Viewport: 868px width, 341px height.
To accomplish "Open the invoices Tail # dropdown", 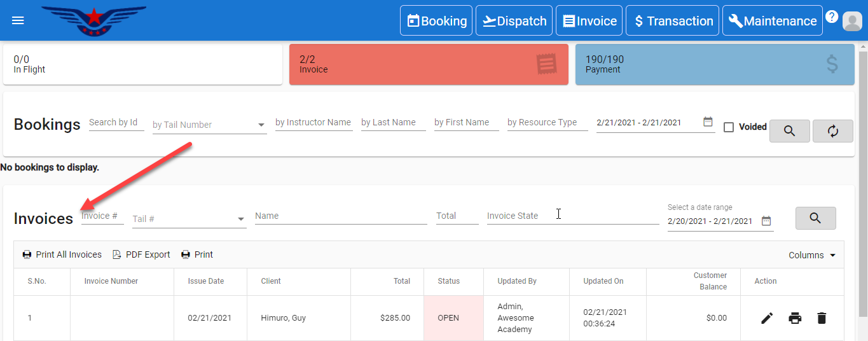I will (241, 219).
